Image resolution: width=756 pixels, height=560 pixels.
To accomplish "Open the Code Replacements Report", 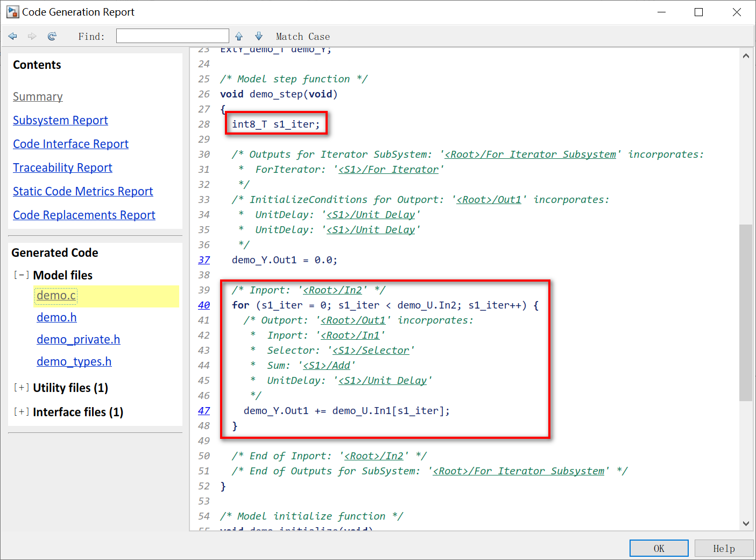I will (x=84, y=215).
